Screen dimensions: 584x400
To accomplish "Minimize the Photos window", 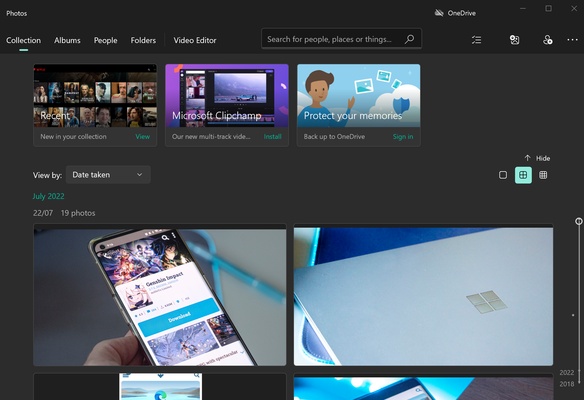I will (523, 8).
